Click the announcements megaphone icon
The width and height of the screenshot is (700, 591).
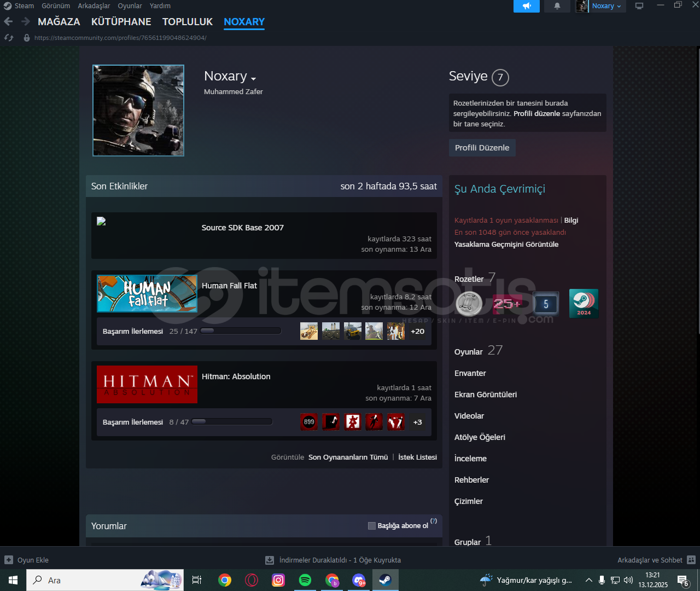tap(526, 6)
